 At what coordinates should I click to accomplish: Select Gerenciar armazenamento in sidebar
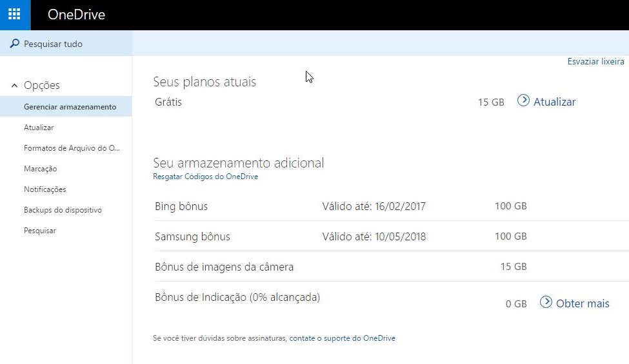point(66,106)
